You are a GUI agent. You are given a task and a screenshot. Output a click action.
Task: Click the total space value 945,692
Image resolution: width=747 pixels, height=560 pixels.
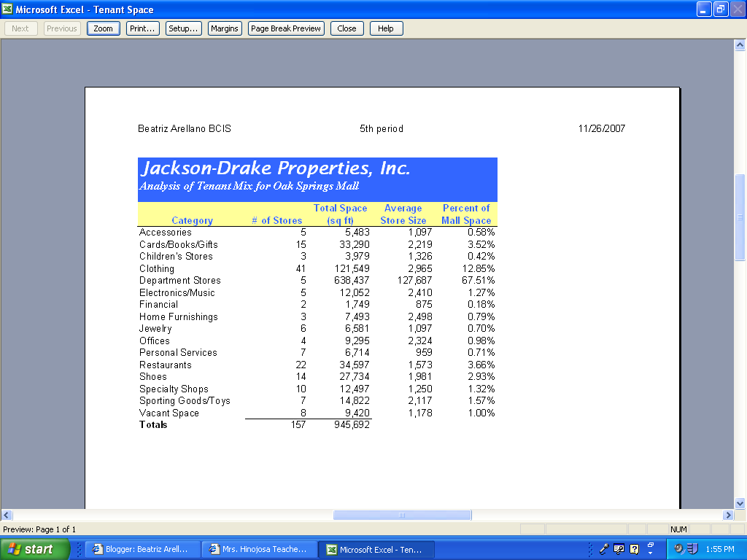(x=352, y=425)
